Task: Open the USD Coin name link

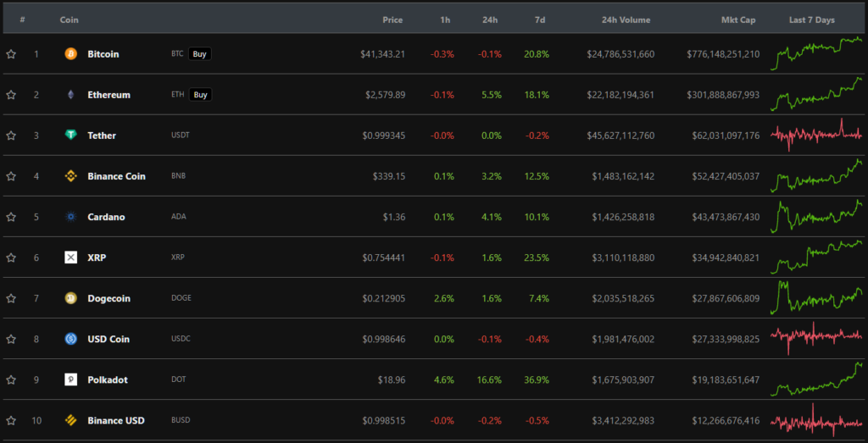Action: (x=108, y=339)
